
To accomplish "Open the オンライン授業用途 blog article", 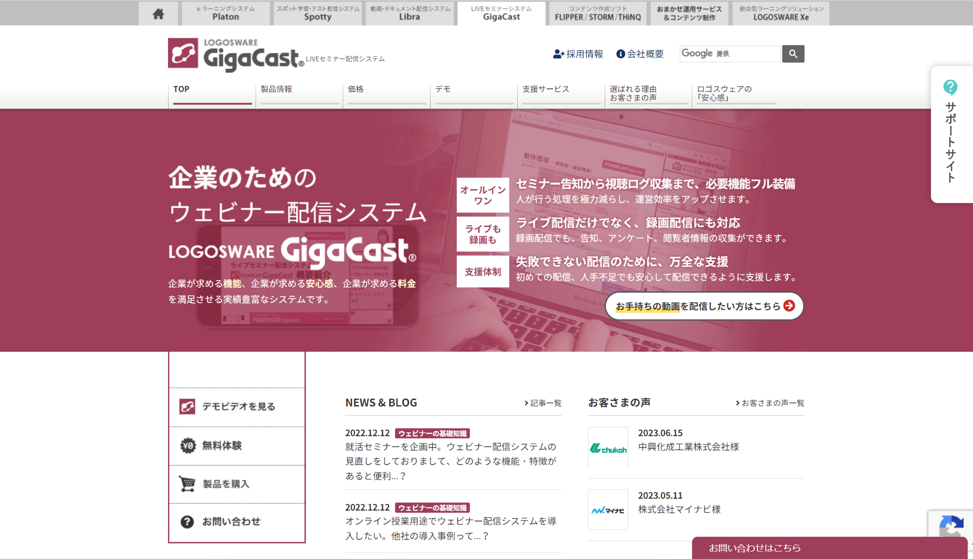I will [x=451, y=528].
